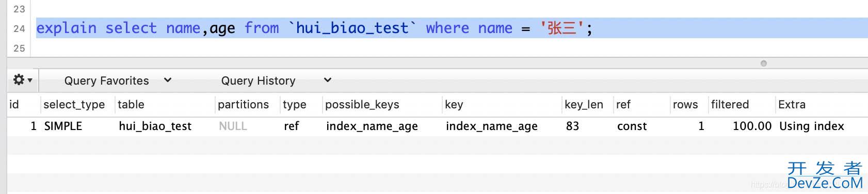Viewport: 868px width, 194px height.
Task: Select the NULL partitions cell
Action: tap(233, 126)
